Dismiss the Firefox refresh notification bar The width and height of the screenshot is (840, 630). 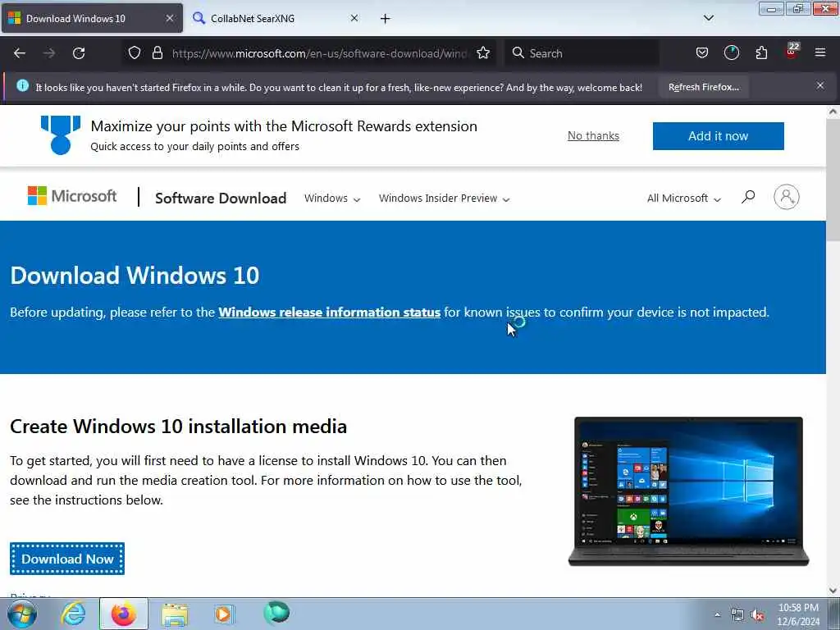(x=820, y=85)
